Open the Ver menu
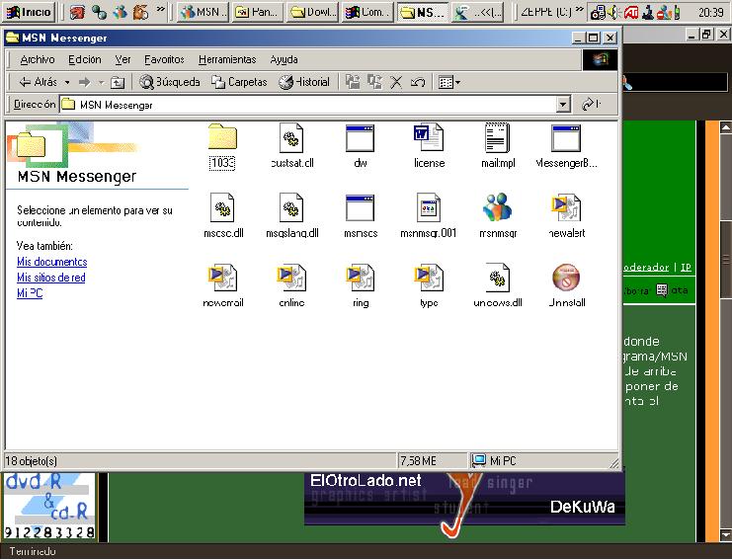 [122, 59]
